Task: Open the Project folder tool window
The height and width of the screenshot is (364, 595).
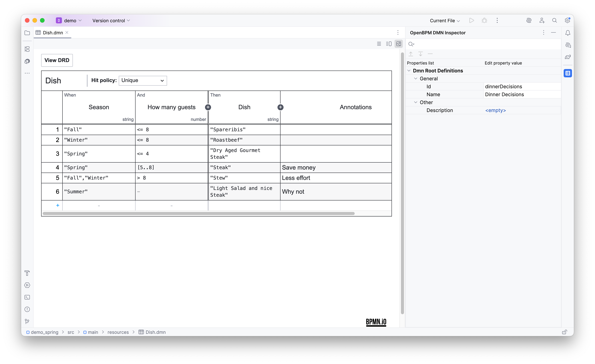Action: coord(27,33)
